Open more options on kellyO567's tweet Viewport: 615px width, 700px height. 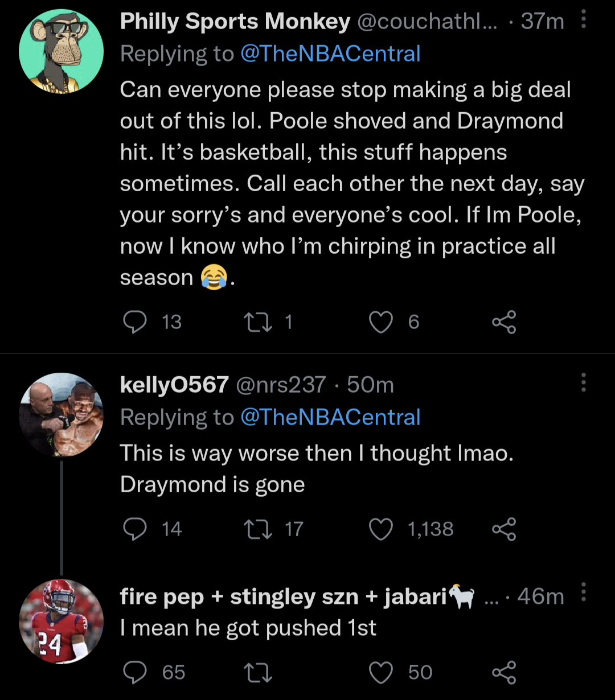click(x=583, y=383)
